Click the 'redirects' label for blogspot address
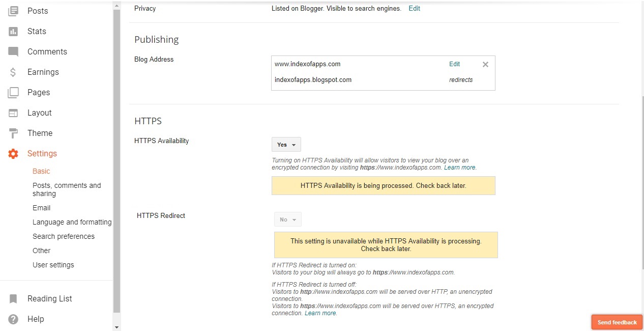The width and height of the screenshot is (644, 331). (x=461, y=80)
